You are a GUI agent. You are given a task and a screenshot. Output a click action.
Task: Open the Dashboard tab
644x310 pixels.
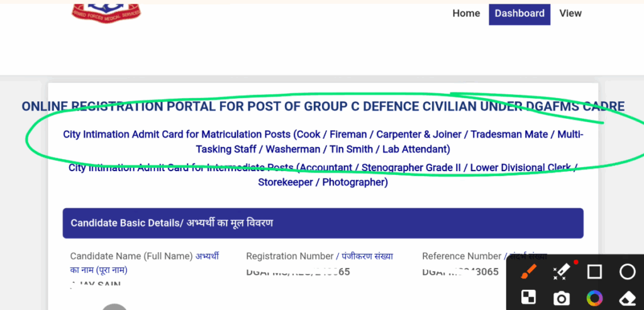[519, 14]
